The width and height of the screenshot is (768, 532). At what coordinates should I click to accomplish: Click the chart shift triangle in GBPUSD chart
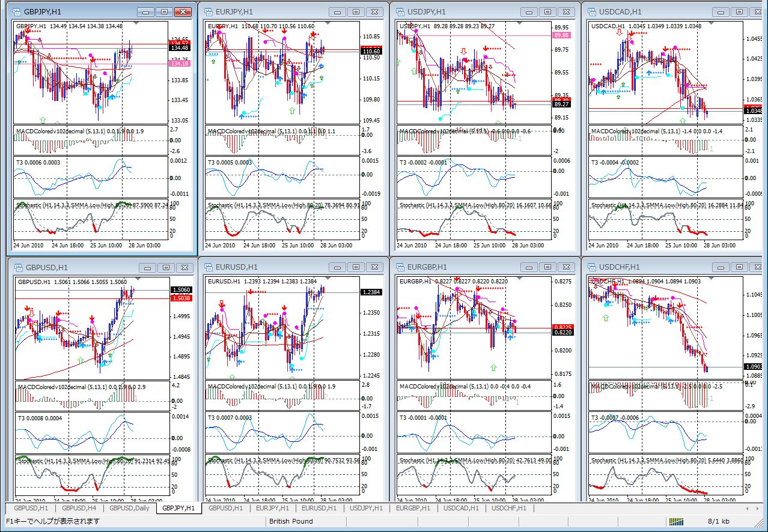click(138, 279)
